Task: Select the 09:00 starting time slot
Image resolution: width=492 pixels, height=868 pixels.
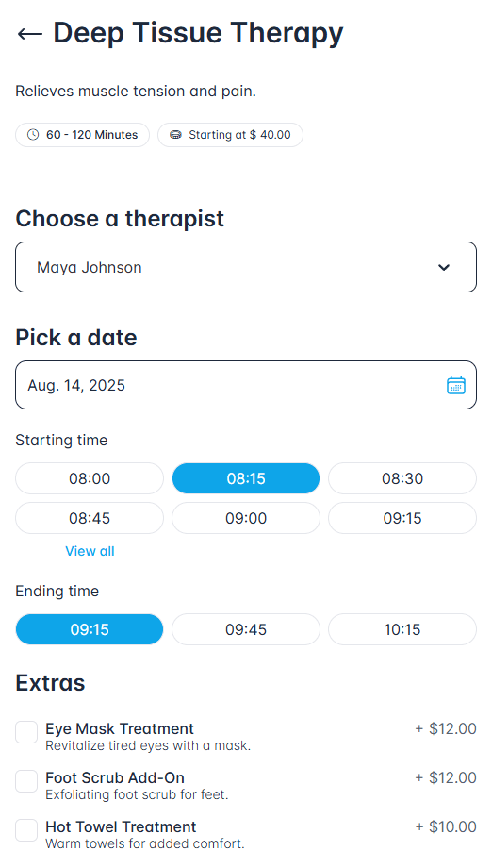Action: (x=246, y=518)
